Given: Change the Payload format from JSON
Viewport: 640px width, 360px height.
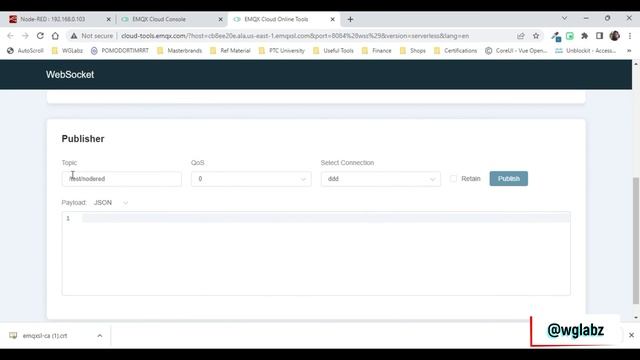Looking at the screenshot, I should click(x=111, y=202).
